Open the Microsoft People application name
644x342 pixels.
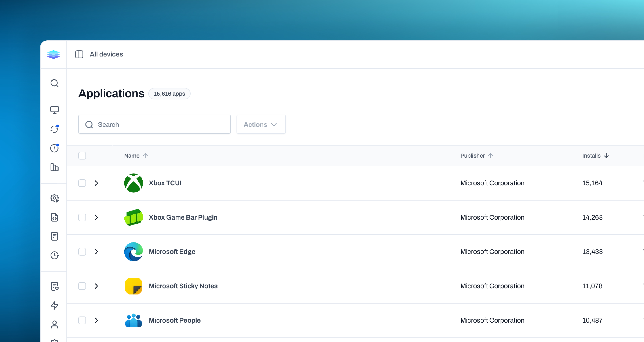(x=175, y=320)
